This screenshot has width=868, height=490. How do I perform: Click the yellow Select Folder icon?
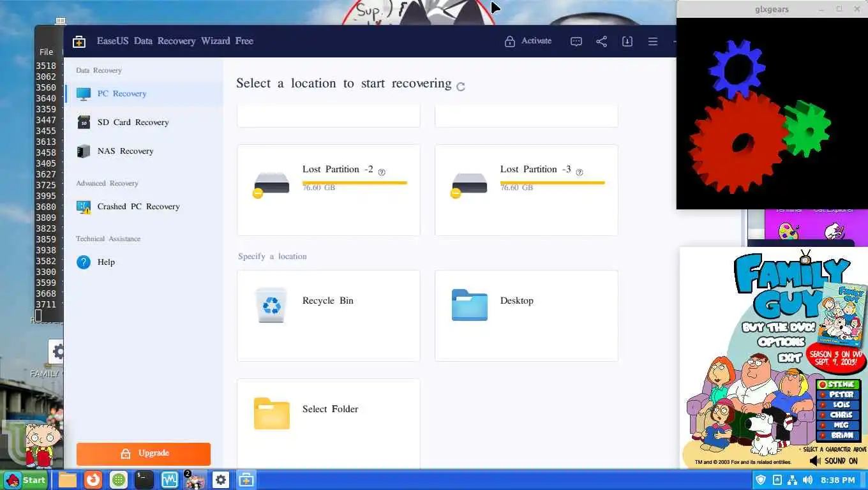pyautogui.click(x=272, y=413)
